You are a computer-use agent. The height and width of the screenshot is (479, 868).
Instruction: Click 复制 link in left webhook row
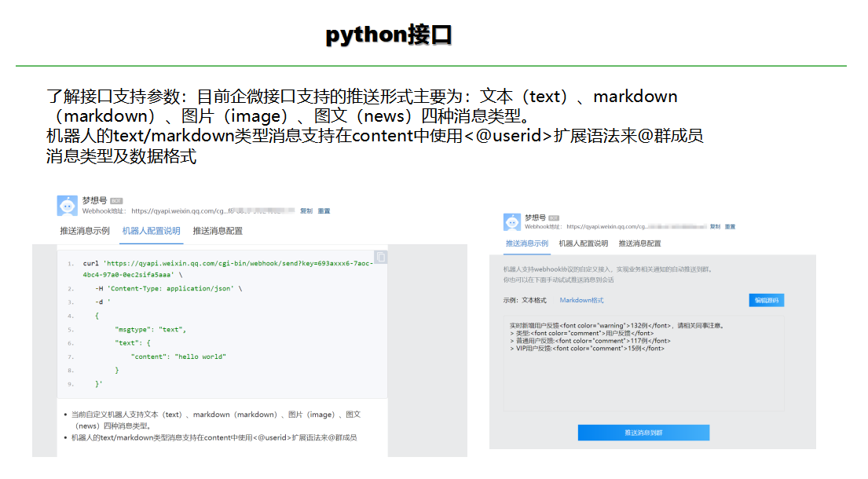tap(306, 211)
